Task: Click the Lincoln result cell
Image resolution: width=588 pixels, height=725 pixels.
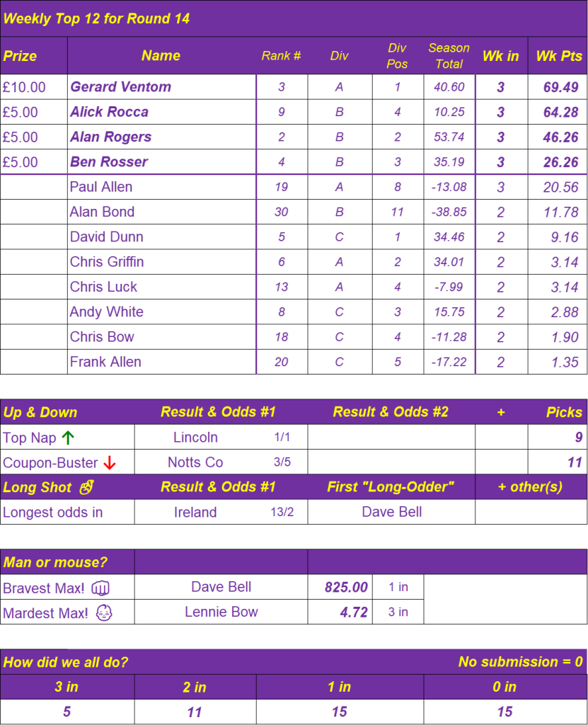Action: click(x=195, y=438)
